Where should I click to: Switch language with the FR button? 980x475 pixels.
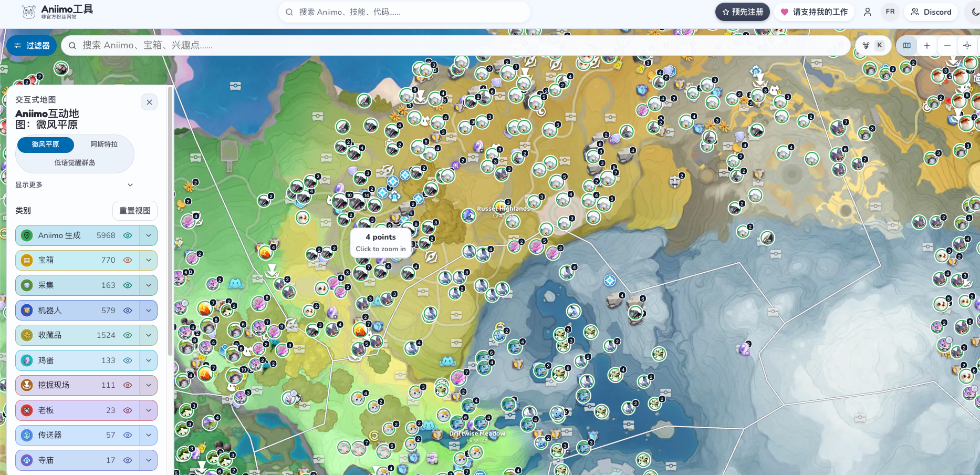click(x=890, y=12)
